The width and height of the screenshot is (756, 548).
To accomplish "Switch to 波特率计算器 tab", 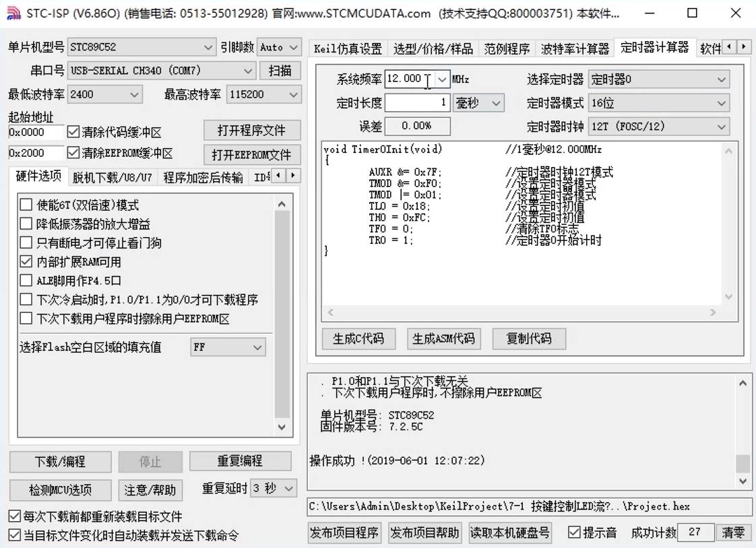I will pyautogui.click(x=575, y=48).
